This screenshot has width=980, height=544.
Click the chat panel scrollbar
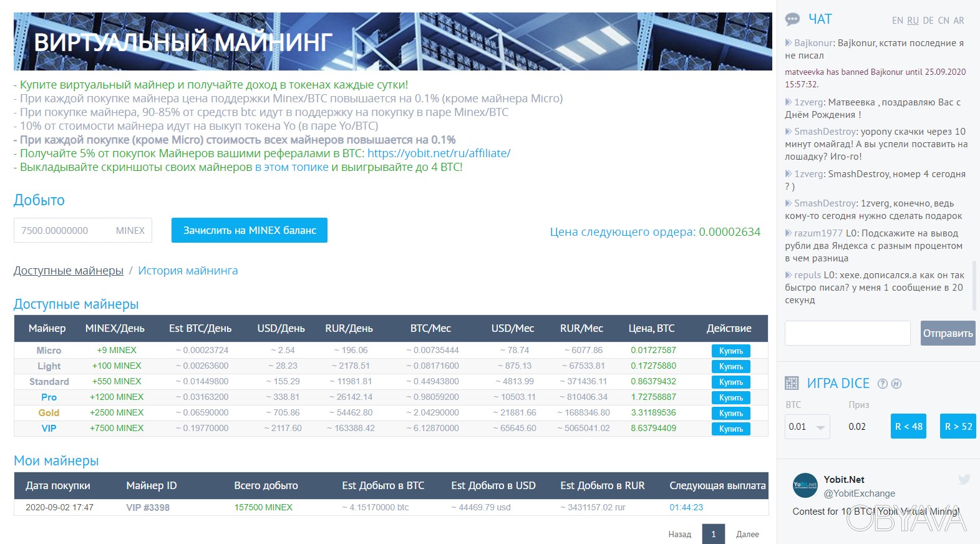click(x=974, y=285)
